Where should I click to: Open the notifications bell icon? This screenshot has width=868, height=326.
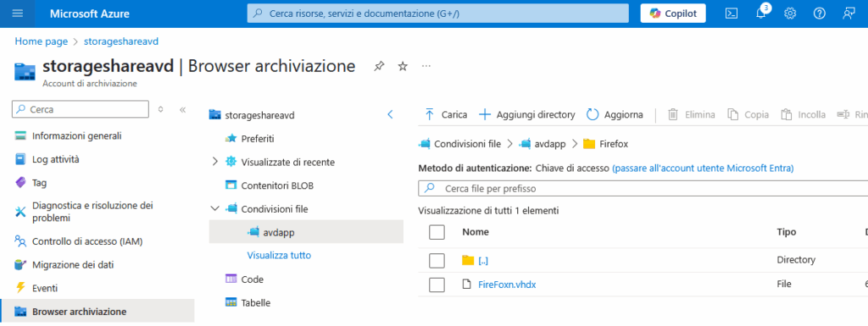coord(760,14)
